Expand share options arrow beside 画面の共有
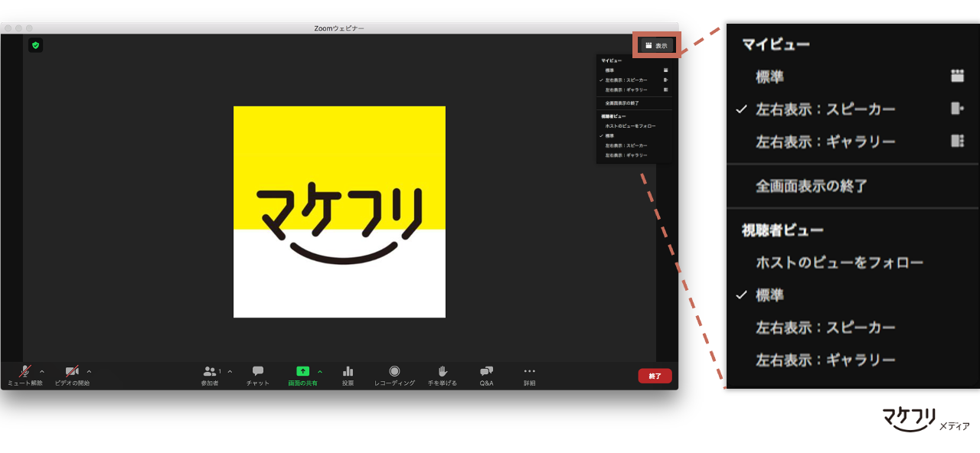The width and height of the screenshot is (980, 453). [320, 371]
